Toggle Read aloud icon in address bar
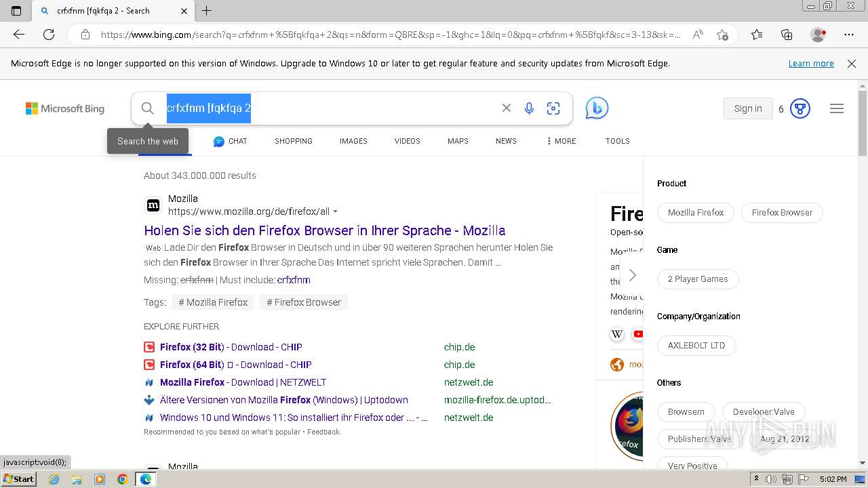The width and height of the screenshot is (868, 488). point(697,35)
